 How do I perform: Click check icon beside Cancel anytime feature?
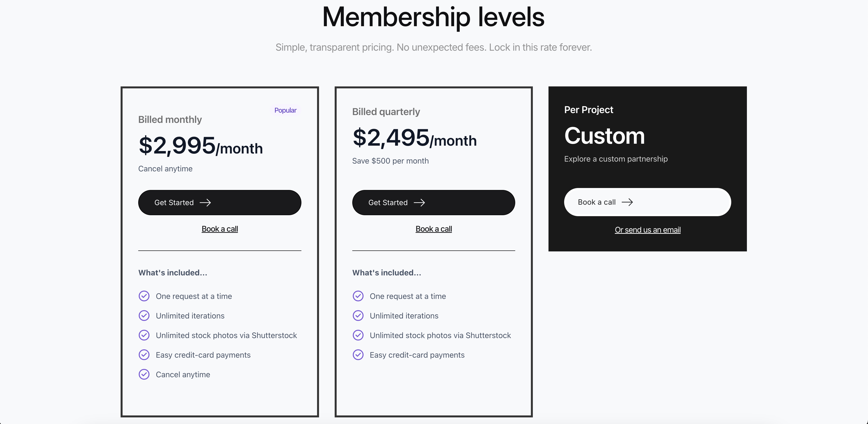(x=144, y=374)
